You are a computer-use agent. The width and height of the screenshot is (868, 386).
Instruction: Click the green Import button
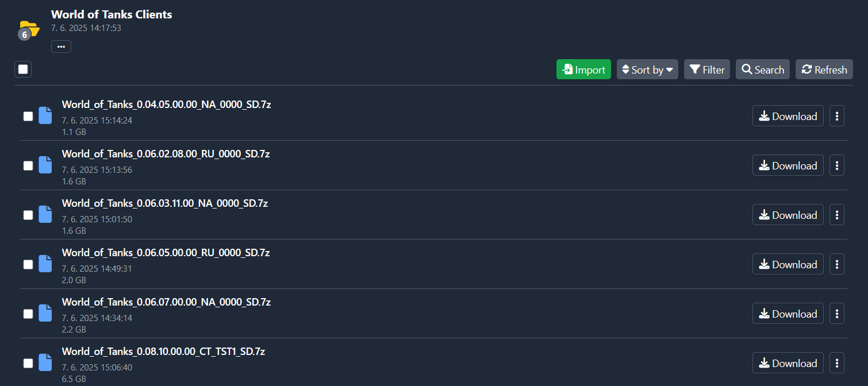pyautogui.click(x=583, y=70)
